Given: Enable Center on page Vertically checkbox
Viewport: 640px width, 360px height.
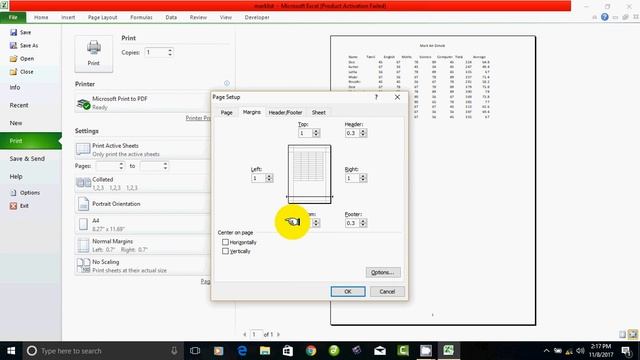Looking at the screenshot, I should coord(225,251).
